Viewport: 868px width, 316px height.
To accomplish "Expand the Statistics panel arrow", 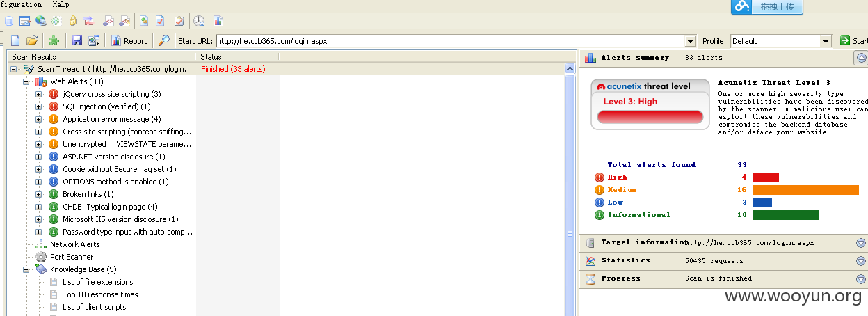I will (861, 261).
